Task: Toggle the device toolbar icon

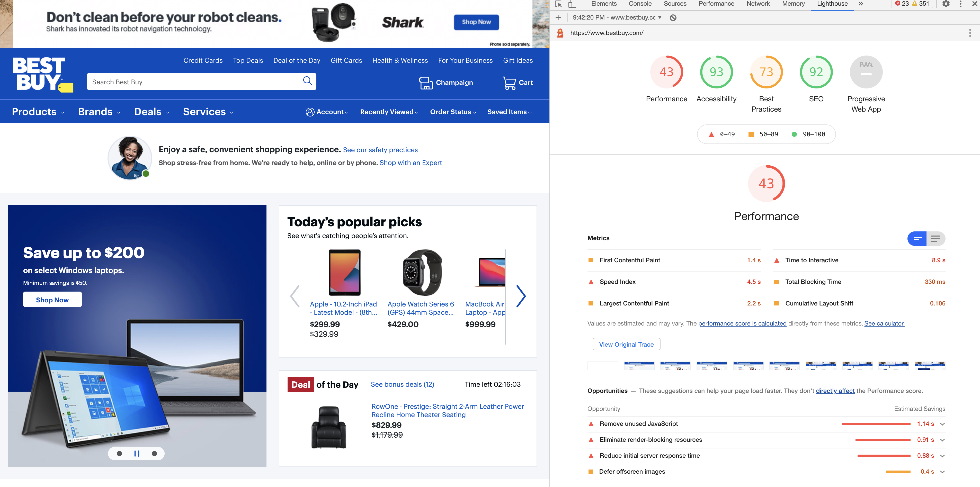Action: [572, 4]
